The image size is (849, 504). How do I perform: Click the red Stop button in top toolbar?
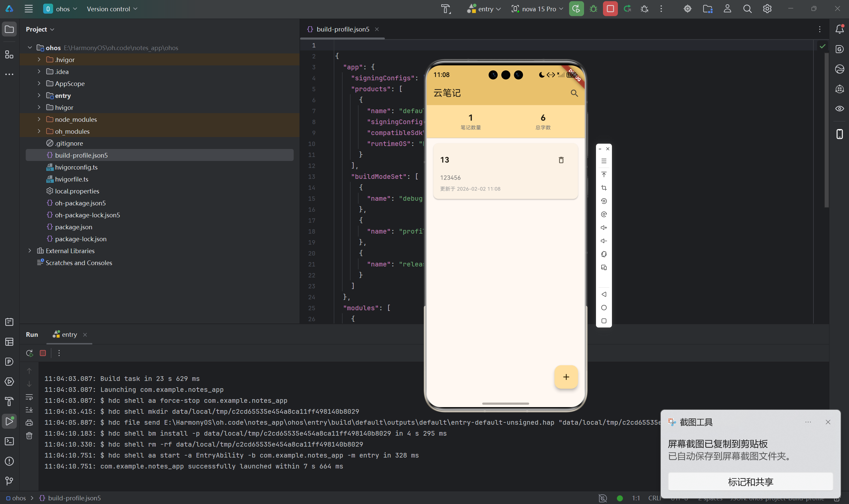point(610,9)
